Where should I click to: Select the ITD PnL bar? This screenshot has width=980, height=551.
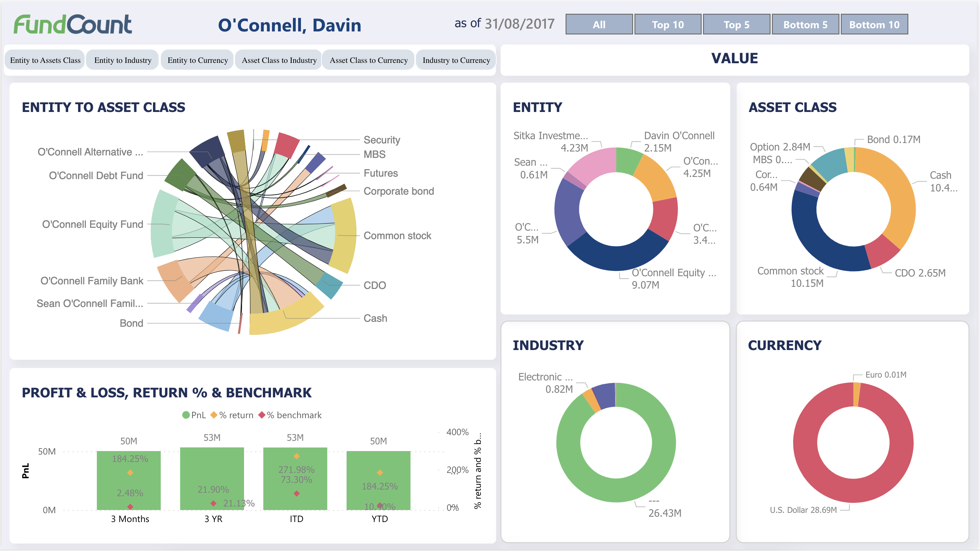[x=295, y=478]
